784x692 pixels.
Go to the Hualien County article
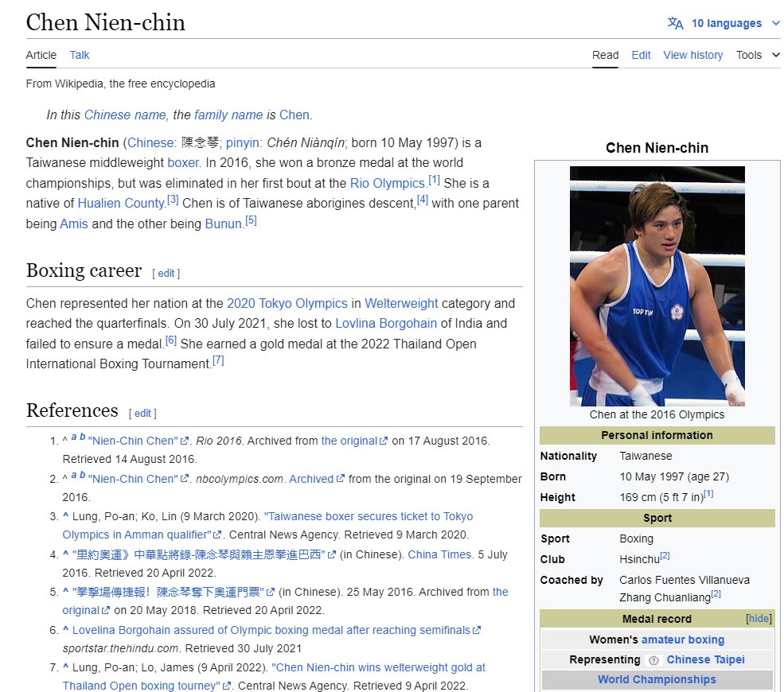point(121,204)
